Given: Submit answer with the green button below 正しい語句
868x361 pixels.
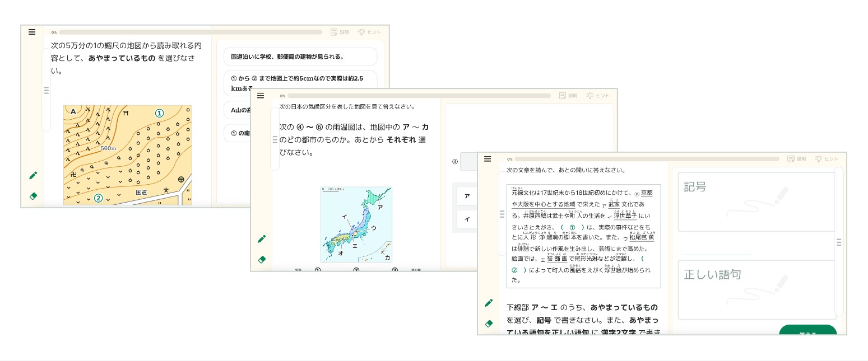Looking at the screenshot, I should 807,330.
